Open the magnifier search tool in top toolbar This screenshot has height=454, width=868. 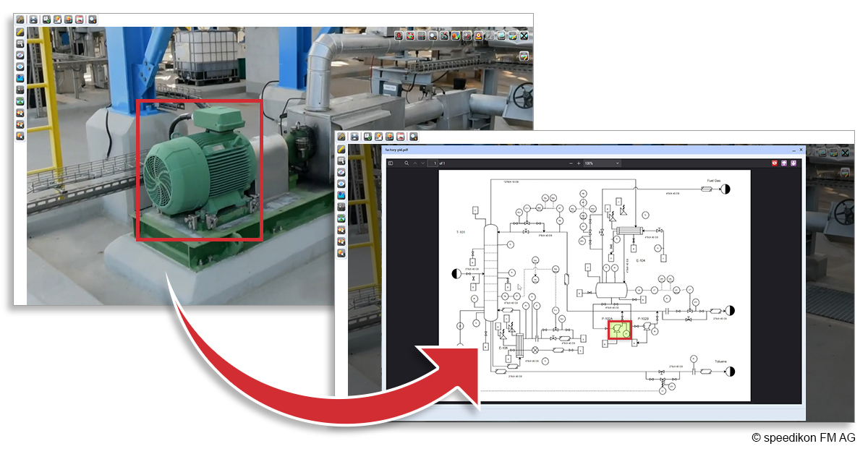click(x=93, y=19)
